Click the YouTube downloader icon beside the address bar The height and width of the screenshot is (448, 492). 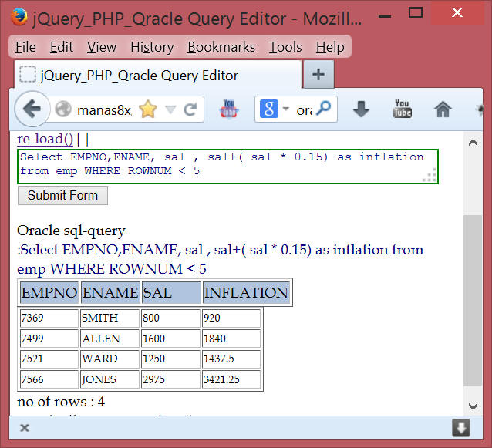point(229,109)
